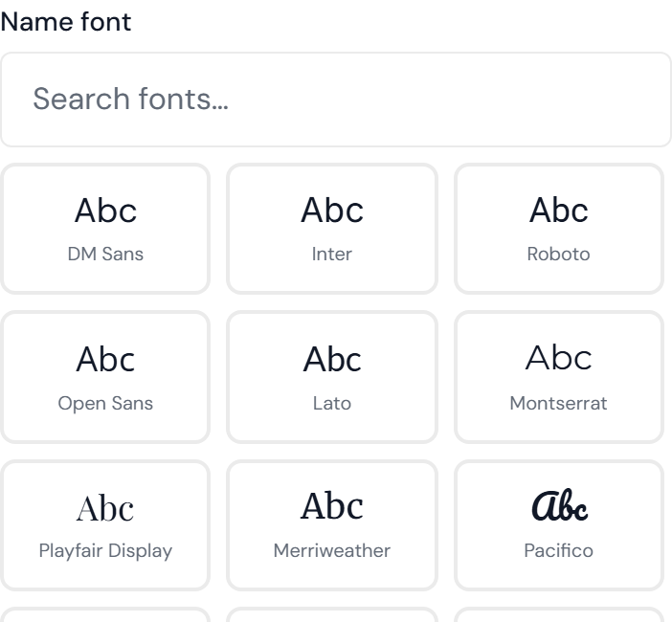
Task: Choose the Merriweather font card
Action: (332, 525)
